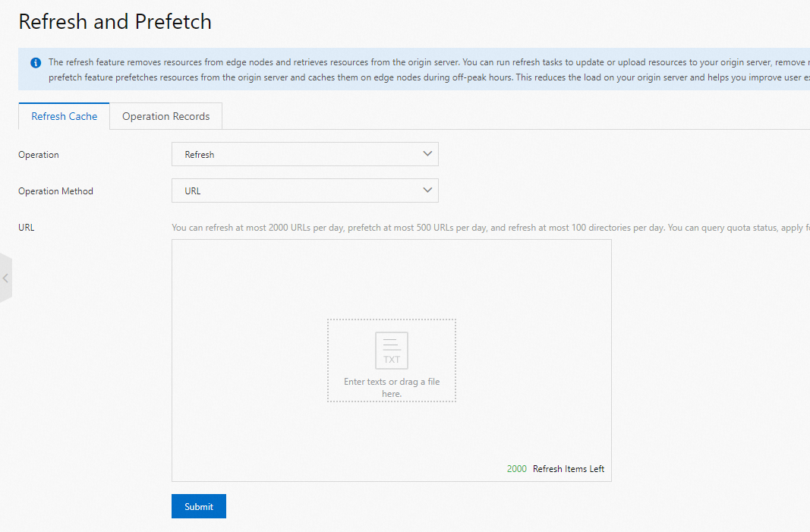Click the 'Operation Method' field label

(x=55, y=191)
